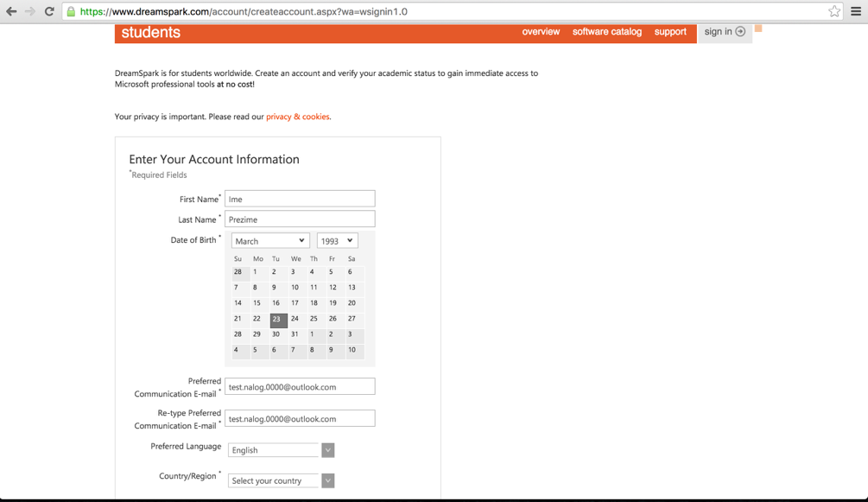Click the Re-type Preferred E-mail field
This screenshot has height=502, width=868.
300,419
